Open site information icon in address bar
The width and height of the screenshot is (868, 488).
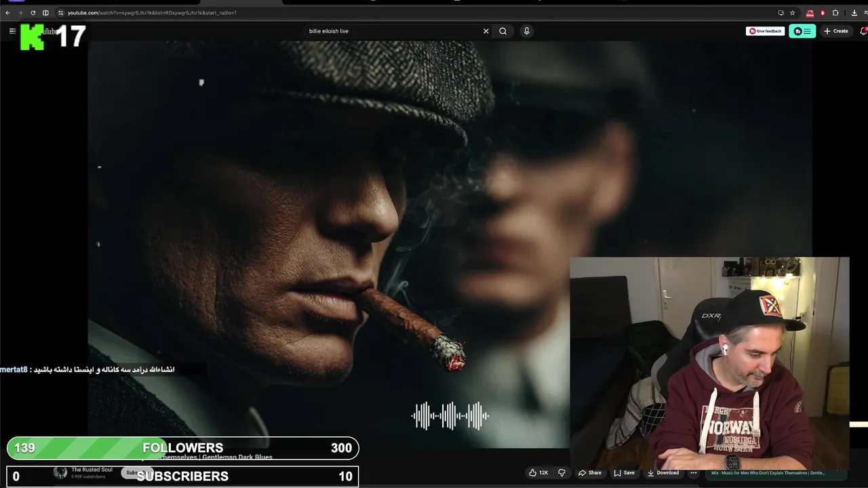60,13
